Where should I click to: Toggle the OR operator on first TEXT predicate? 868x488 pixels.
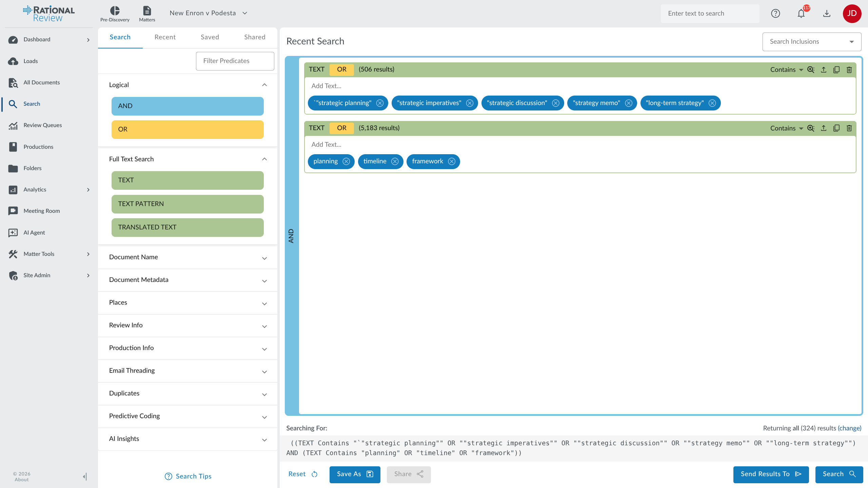pyautogui.click(x=341, y=69)
